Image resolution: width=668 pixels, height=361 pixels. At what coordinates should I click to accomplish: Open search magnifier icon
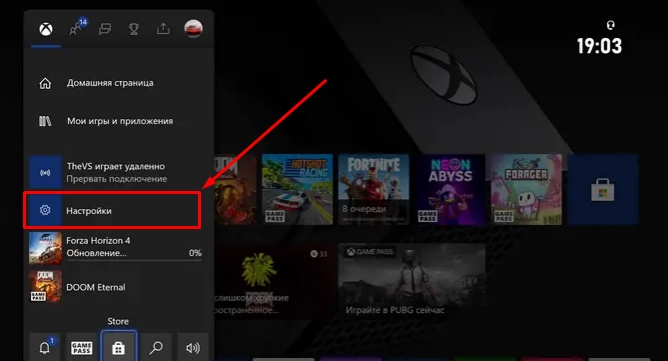click(x=156, y=348)
